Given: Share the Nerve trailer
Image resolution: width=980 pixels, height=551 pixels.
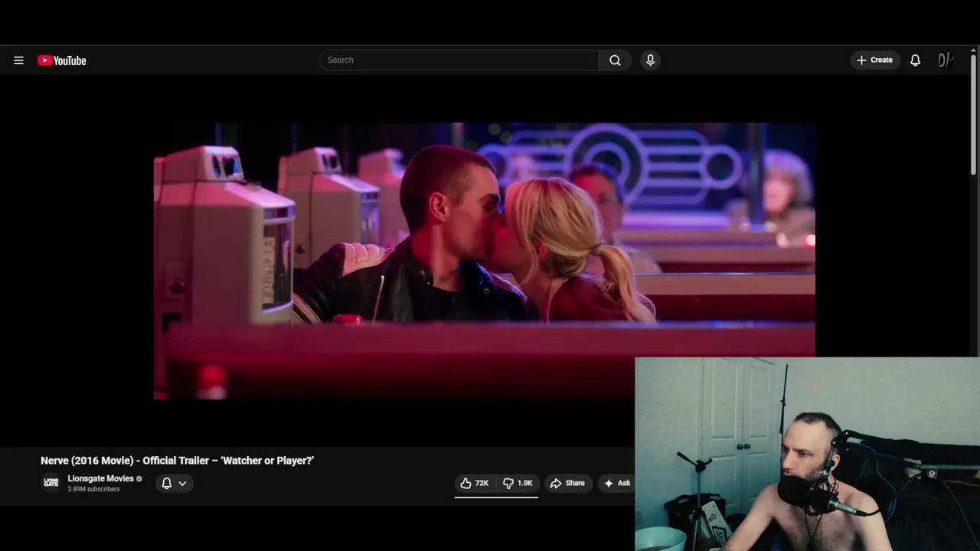Looking at the screenshot, I should coord(567,483).
